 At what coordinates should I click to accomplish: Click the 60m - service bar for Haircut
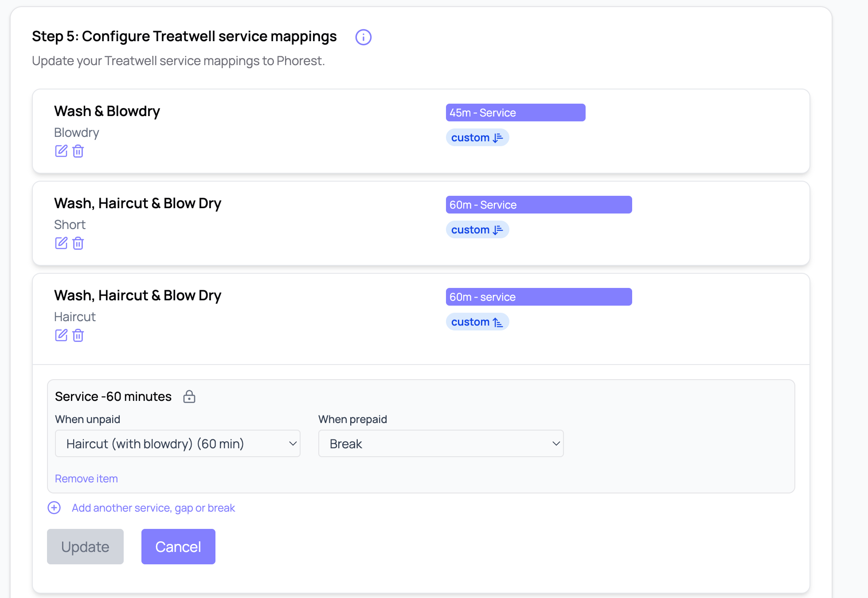pyautogui.click(x=539, y=297)
